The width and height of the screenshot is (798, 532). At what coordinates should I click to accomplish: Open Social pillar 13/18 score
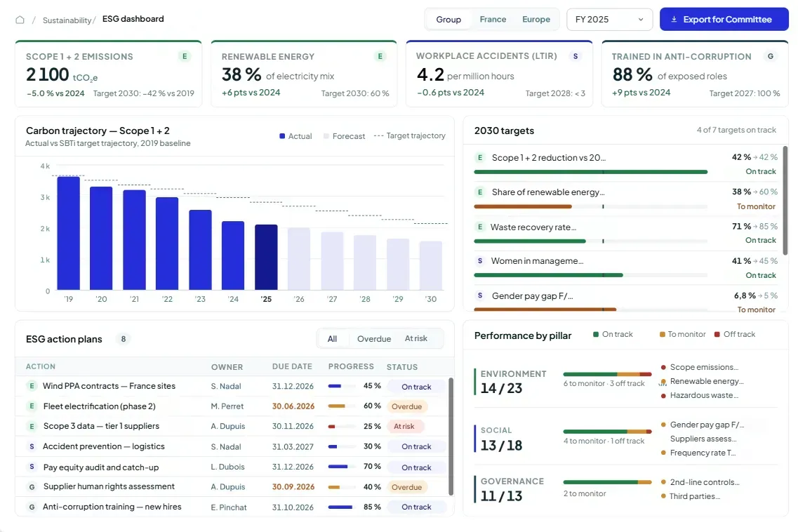point(501,446)
